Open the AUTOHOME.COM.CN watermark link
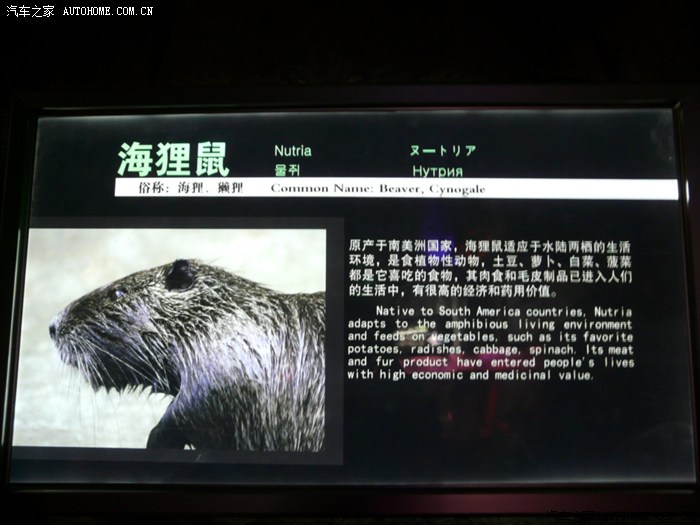 (x=108, y=11)
